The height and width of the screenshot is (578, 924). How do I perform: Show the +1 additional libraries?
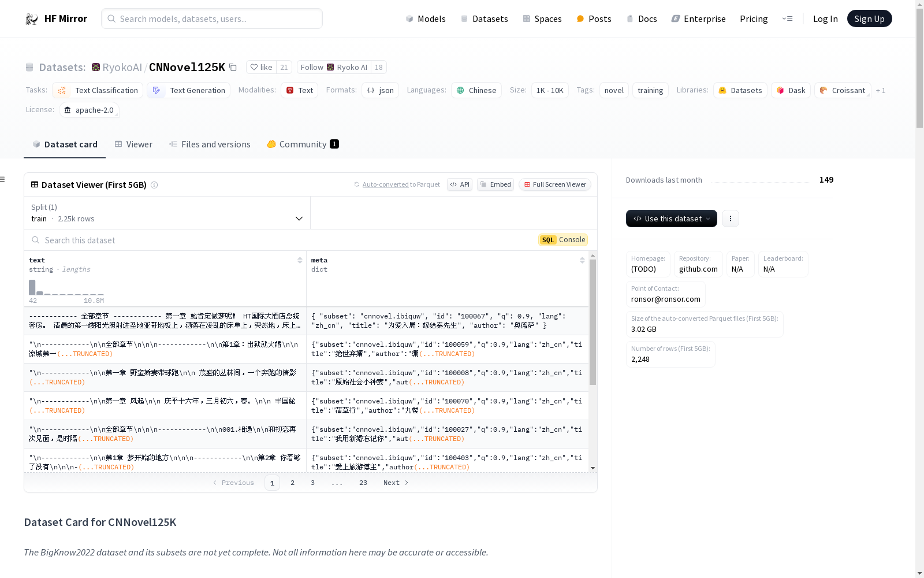(x=881, y=90)
